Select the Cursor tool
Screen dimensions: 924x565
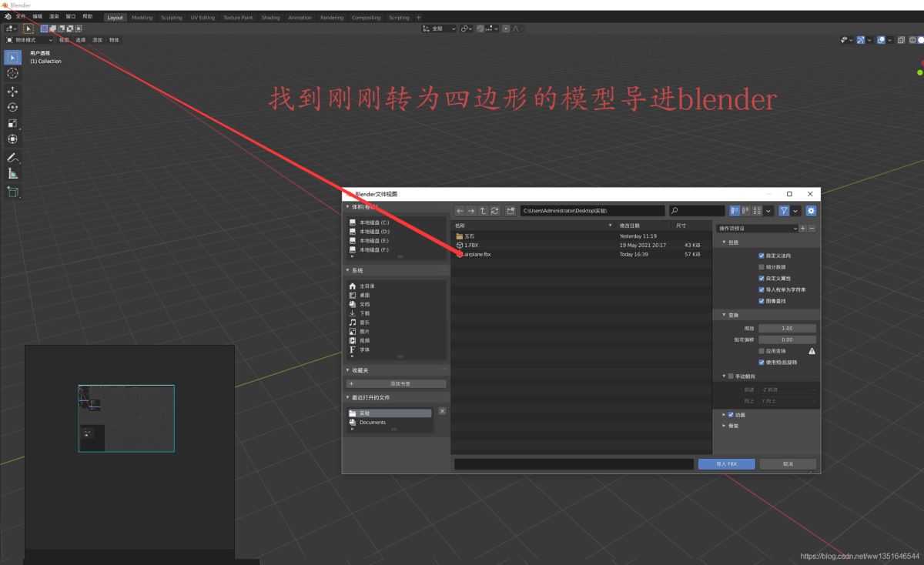[x=12, y=73]
